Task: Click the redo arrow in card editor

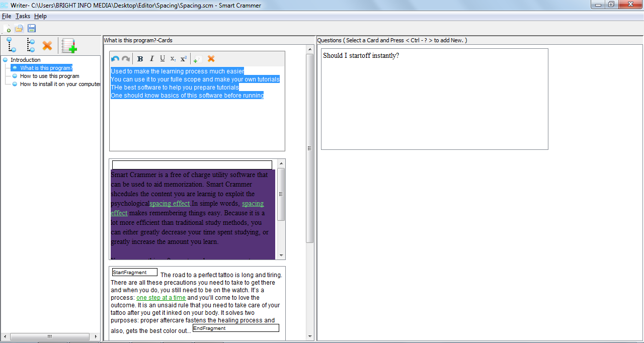Action: (x=126, y=59)
